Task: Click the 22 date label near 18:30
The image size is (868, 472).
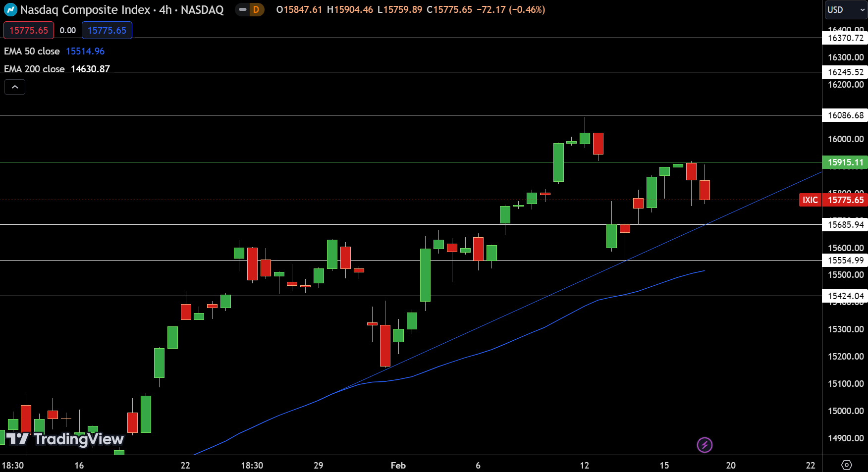Action: tap(185, 465)
